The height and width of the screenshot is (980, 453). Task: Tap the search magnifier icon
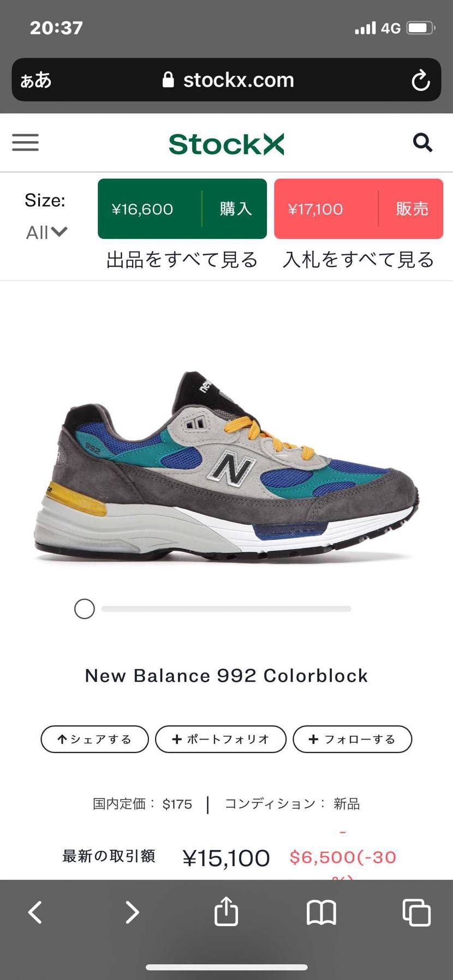(x=422, y=143)
